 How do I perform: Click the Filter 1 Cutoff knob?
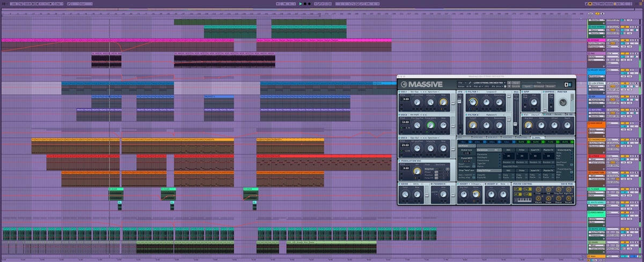tap(473, 102)
